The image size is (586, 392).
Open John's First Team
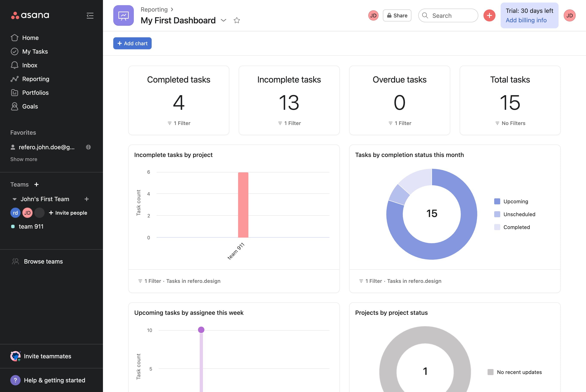45,199
